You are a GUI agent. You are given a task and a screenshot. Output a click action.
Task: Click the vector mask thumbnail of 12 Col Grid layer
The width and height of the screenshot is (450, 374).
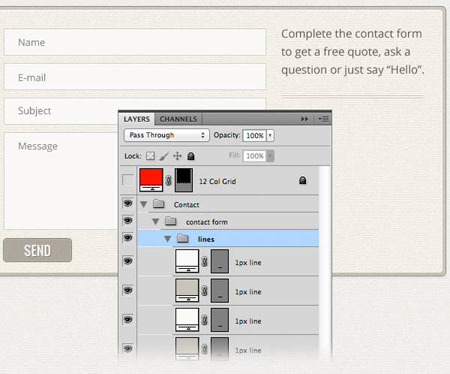(x=184, y=180)
